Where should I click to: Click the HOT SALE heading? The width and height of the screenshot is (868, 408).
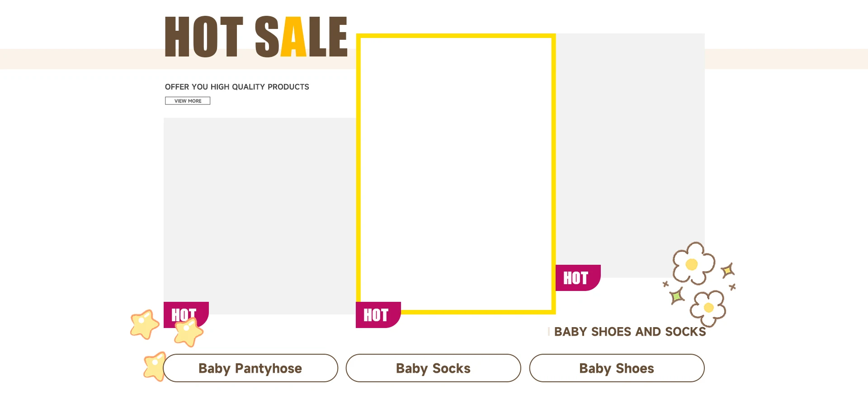pyautogui.click(x=256, y=37)
